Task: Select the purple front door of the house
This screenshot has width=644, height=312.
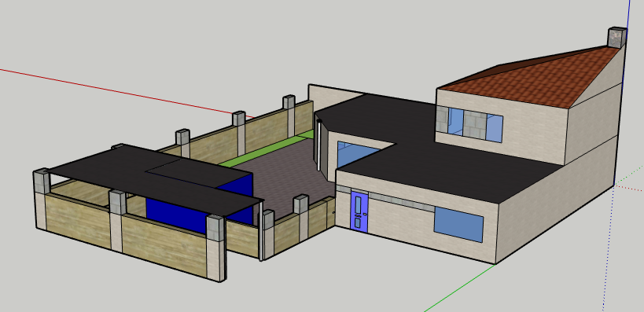Action: click(x=359, y=212)
